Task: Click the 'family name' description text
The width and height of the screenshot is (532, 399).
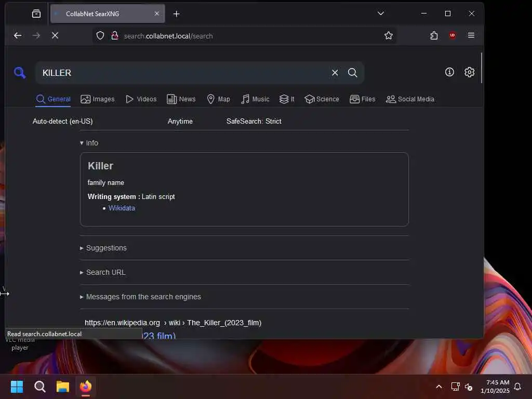Action: click(x=106, y=182)
